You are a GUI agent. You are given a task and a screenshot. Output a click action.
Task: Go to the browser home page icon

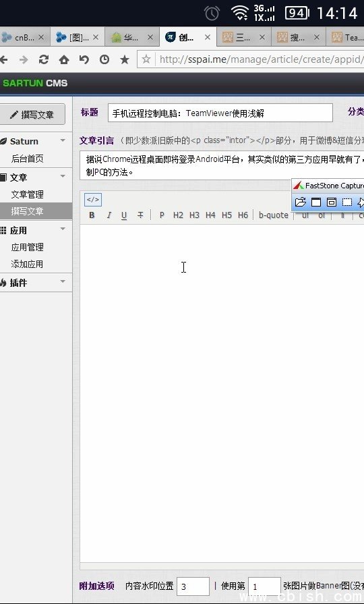click(x=64, y=59)
